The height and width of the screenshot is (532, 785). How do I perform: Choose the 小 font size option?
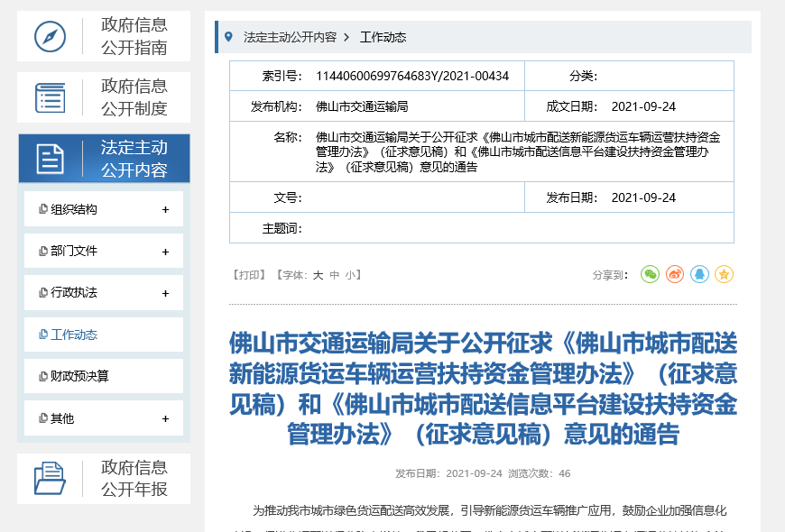pos(349,273)
